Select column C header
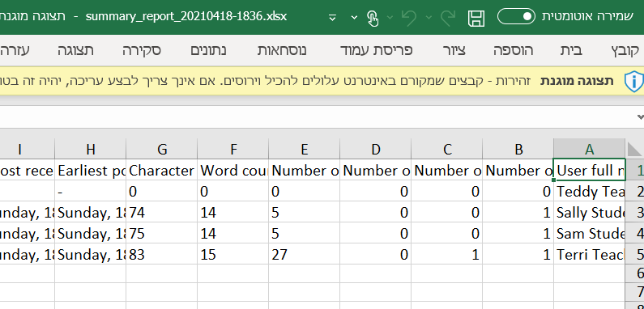 (x=447, y=149)
